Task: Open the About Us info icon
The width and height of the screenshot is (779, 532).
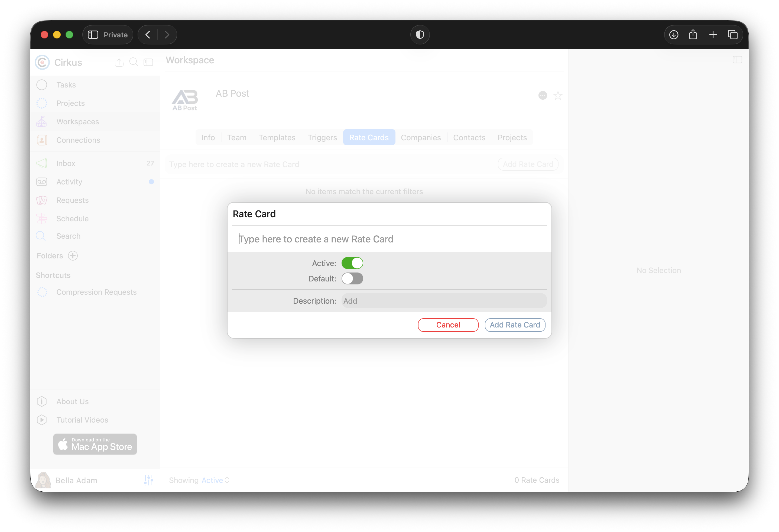Action: [42, 402]
